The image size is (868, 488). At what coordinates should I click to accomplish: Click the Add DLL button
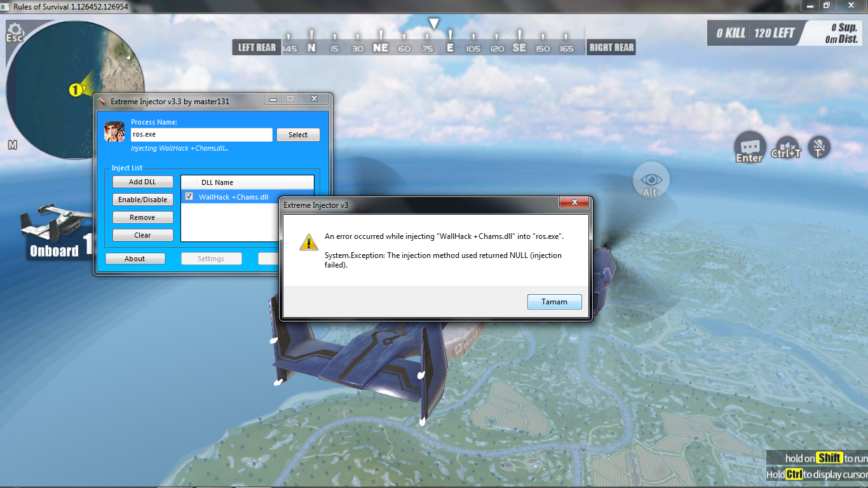pos(142,182)
